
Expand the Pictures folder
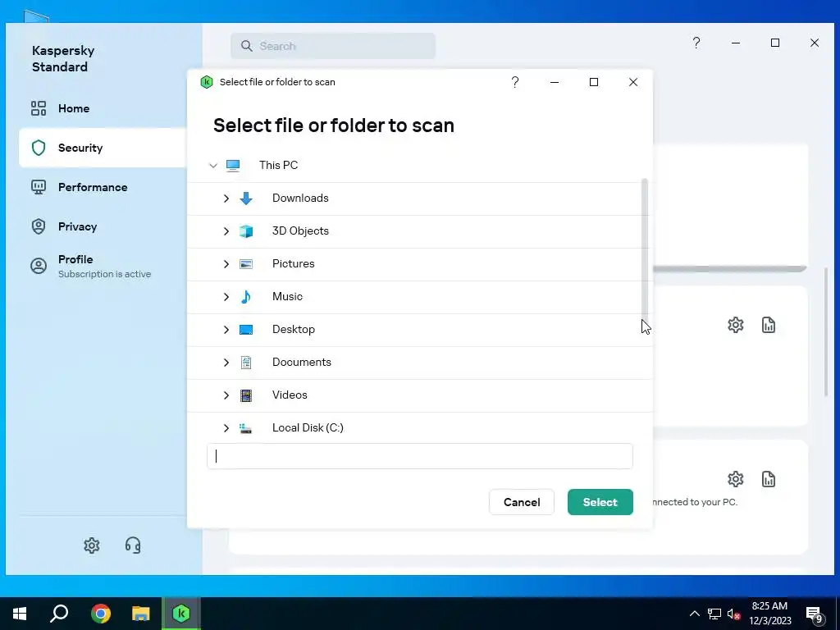pyautogui.click(x=226, y=264)
